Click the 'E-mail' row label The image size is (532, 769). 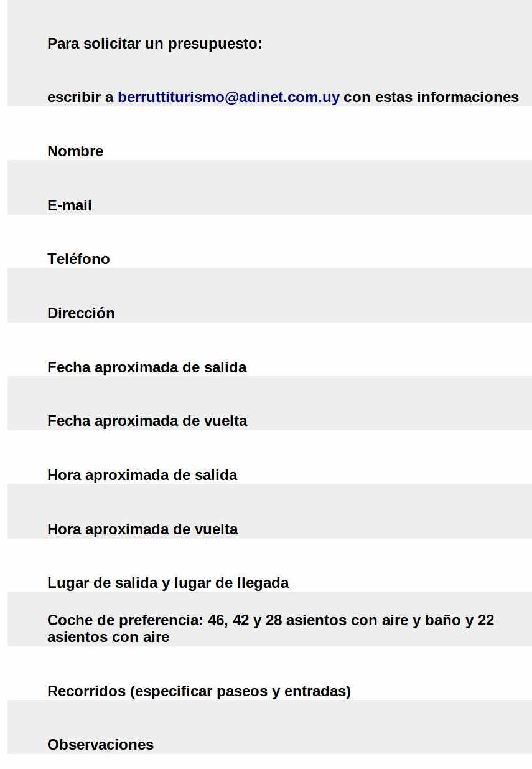(x=70, y=205)
